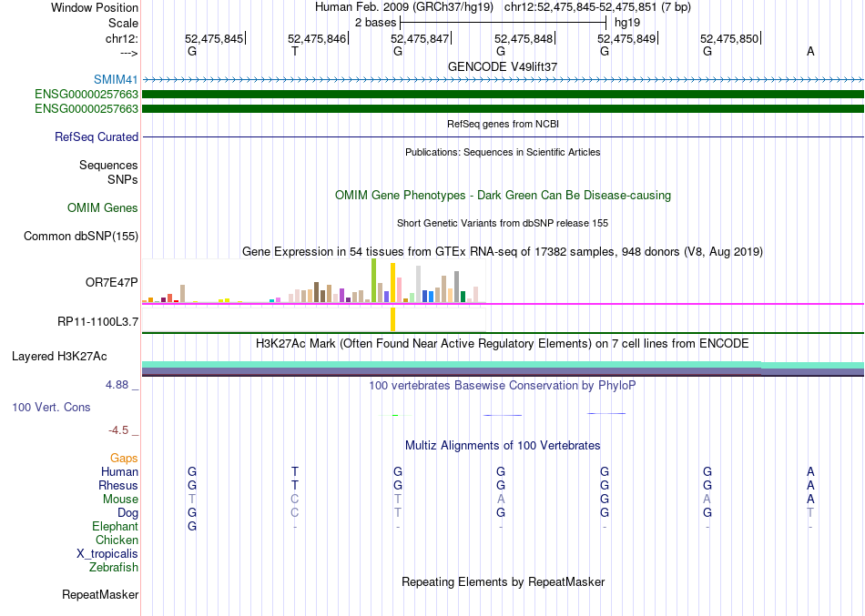The image size is (865, 616).
Task: Click the Mouse row C base
Action: point(295,500)
